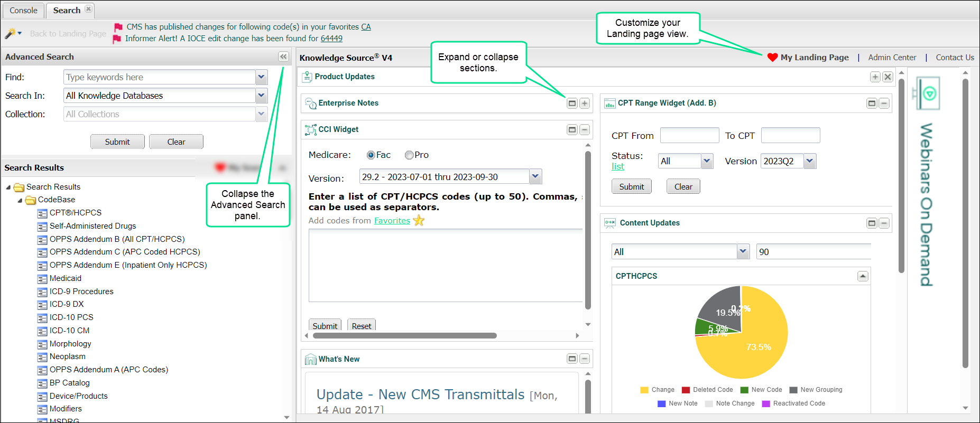Select the Pro Medicare radio button
The width and height of the screenshot is (980, 423).
pos(409,155)
